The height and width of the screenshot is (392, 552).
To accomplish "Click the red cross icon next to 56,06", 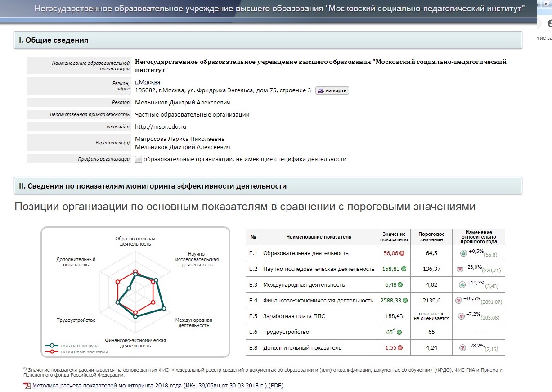I will click(x=402, y=253).
